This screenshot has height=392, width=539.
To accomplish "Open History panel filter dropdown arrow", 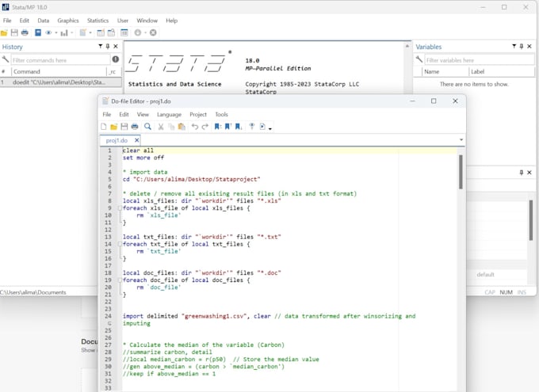I will [101, 46].
